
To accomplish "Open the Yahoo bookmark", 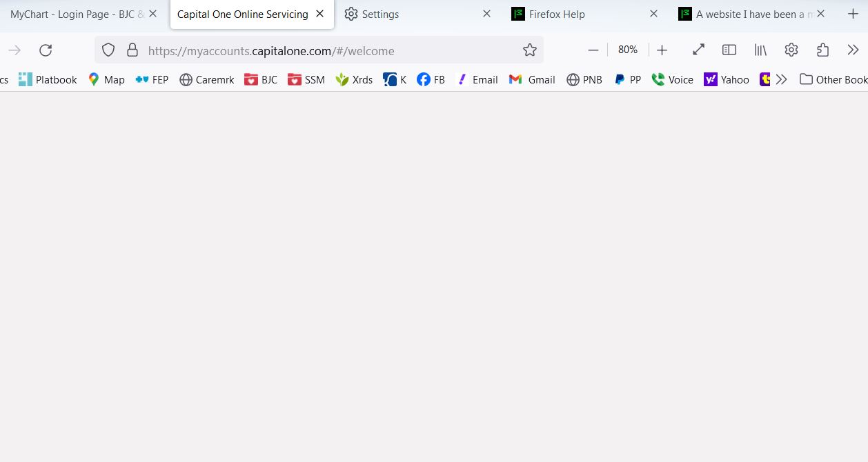I will 727,79.
